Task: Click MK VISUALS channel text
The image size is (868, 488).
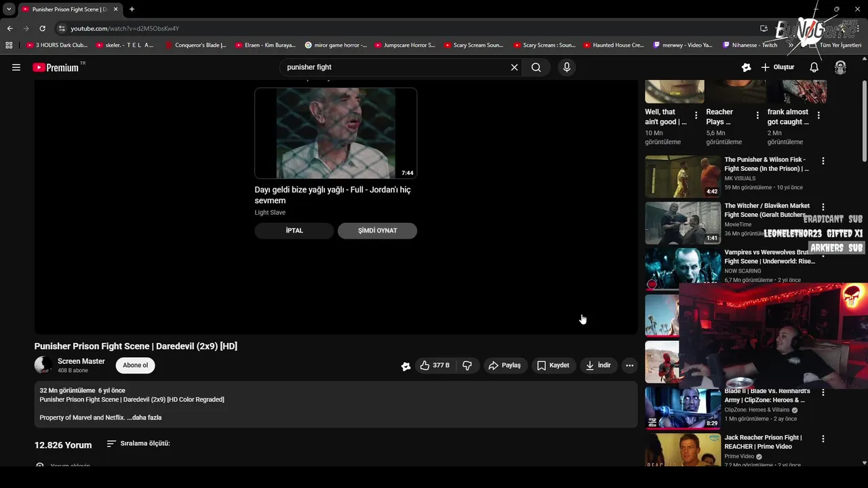Action: click(x=740, y=178)
